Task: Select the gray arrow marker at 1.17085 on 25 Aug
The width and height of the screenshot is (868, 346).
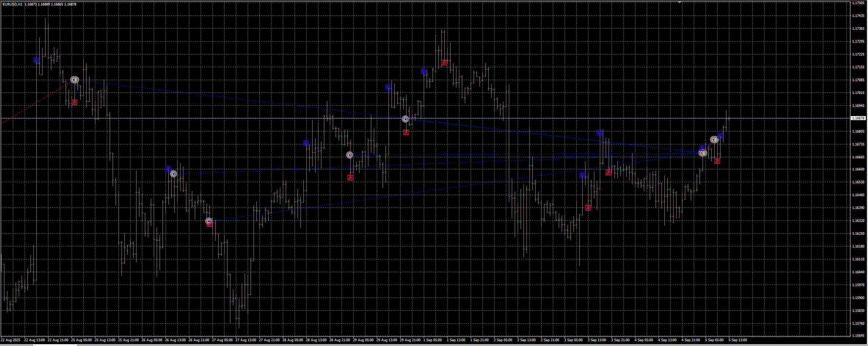Action: coord(74,80)
